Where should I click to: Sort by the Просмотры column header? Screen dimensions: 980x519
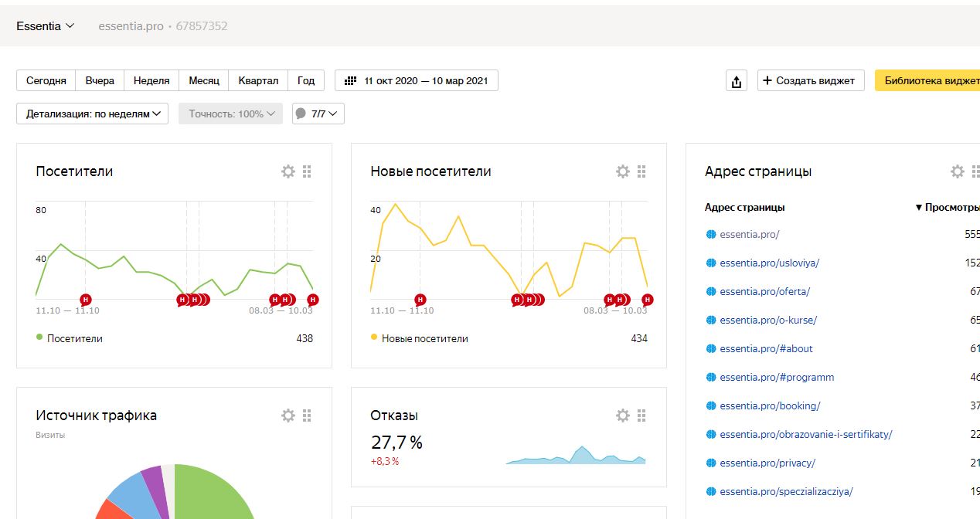click(x=948, y=208)
